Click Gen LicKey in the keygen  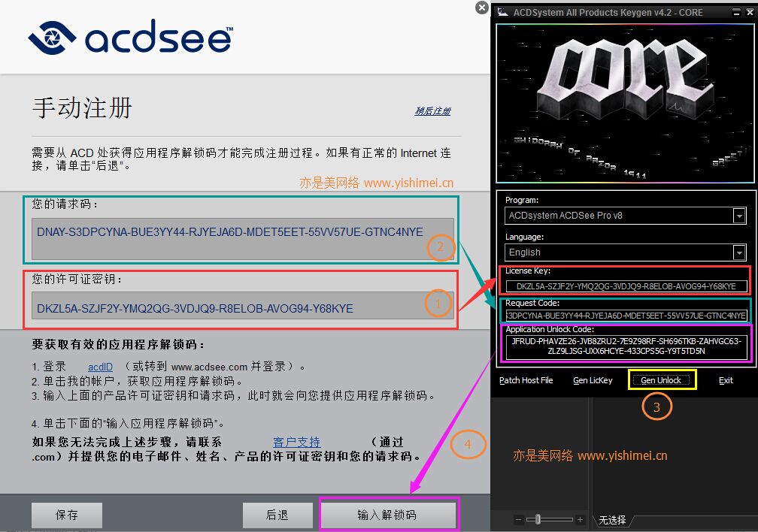(593, 380)
